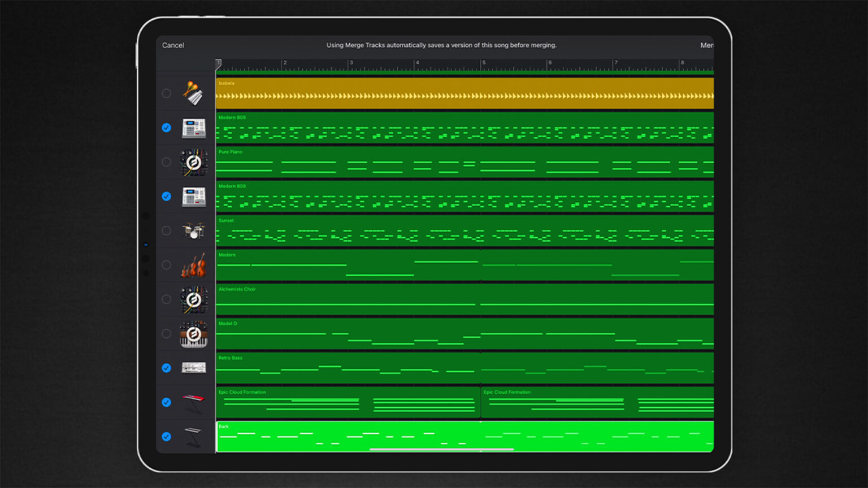Tap the acoustic drum kit icon on Sunset track

pos(193,230)
